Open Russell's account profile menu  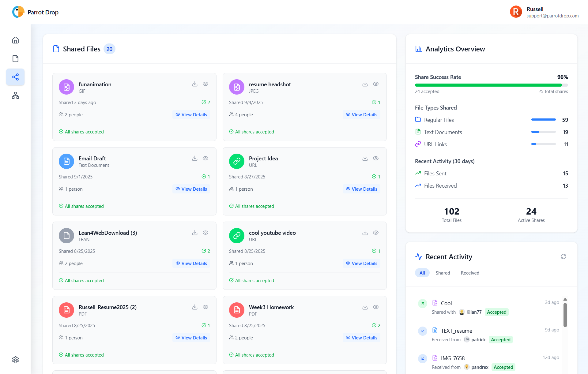click(544, 12)
